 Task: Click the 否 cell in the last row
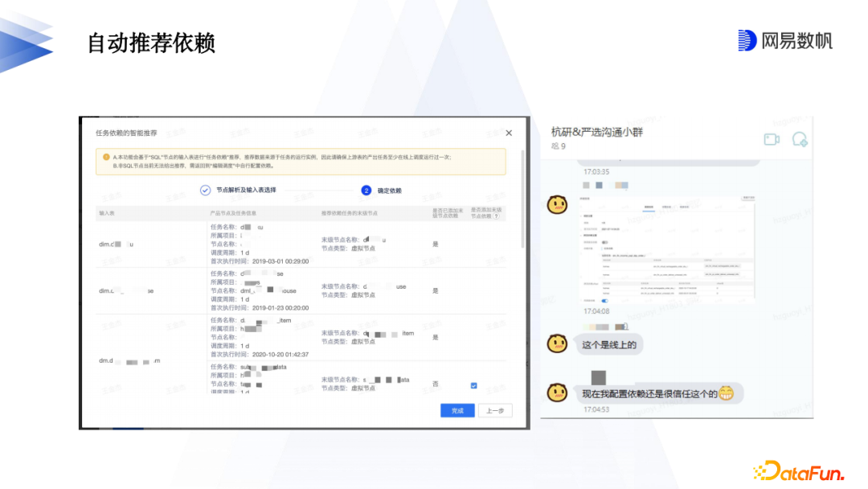[435, 384]
